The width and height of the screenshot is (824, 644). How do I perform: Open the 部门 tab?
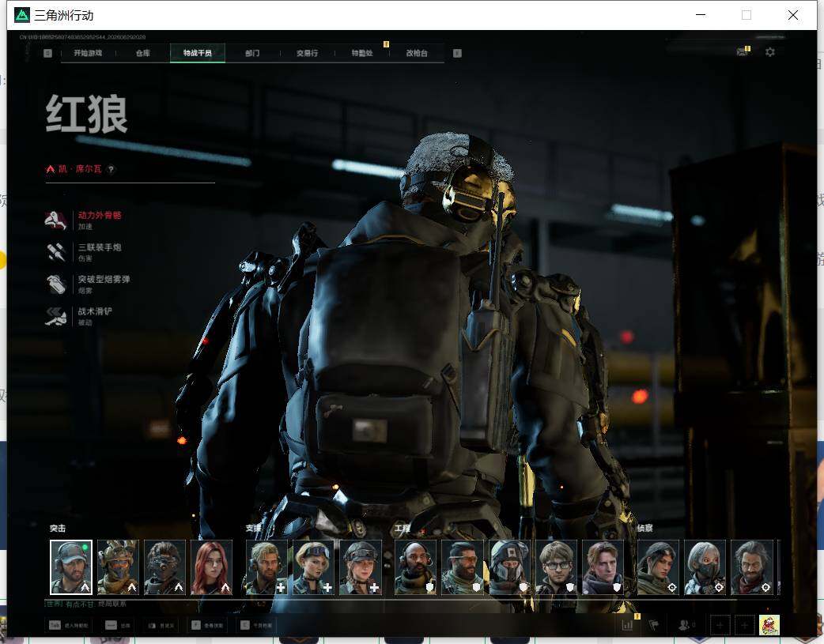[x=252, y=53]
